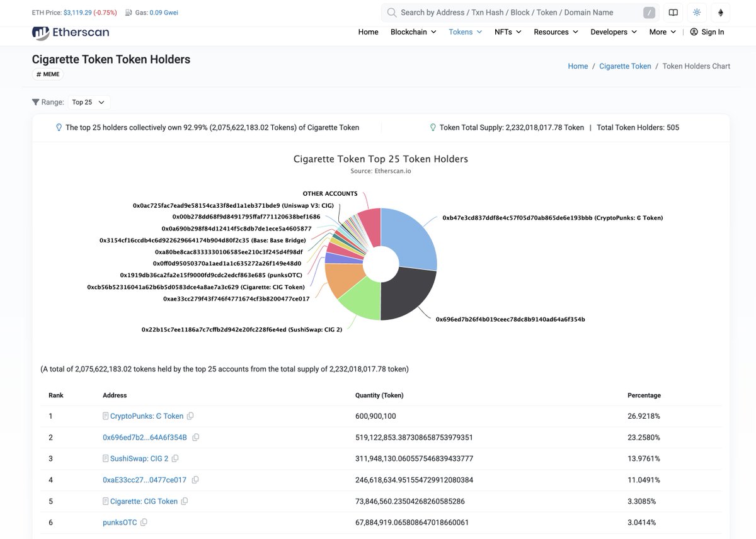Open the CryptoPunks: C Token holder link
This screenshot has height=539, width=756.
(x=147, y=416)
